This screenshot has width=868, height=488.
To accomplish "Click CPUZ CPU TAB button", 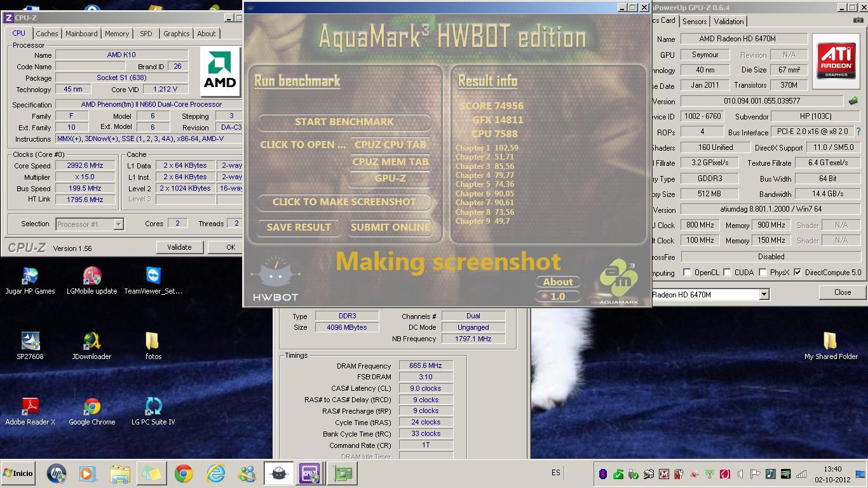I will tap(390, 144).
